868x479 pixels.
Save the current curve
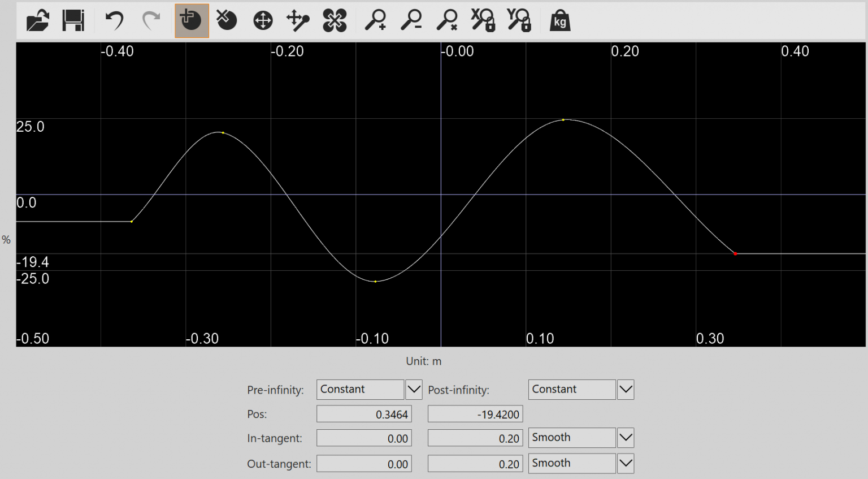click(x=73, y=20)
